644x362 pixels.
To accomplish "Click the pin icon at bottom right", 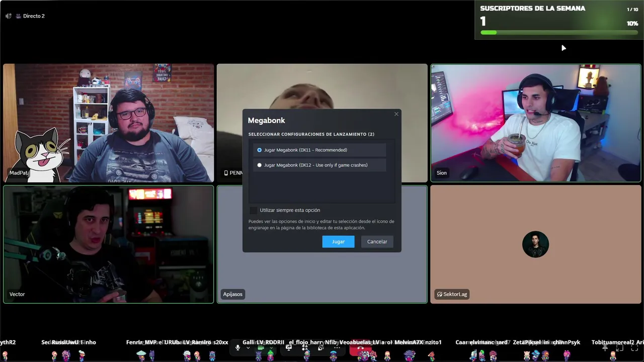I will point(605,347).
